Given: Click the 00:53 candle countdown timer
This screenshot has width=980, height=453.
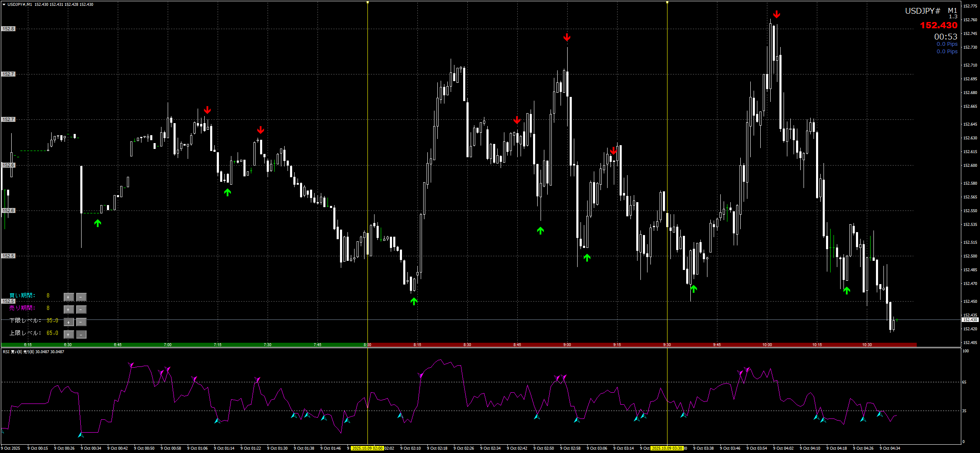Looking at the screenshot, I should pos(945,37).
